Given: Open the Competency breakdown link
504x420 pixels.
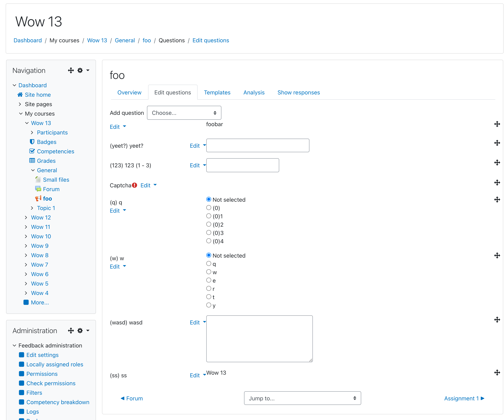Looking at the screenshot, I should click(x=58, y=402).
